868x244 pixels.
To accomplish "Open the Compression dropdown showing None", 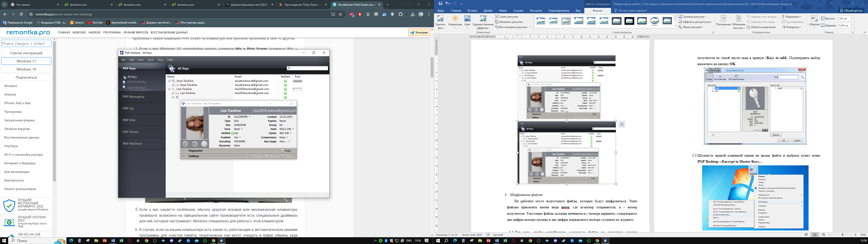I will [x=284, y=138].
